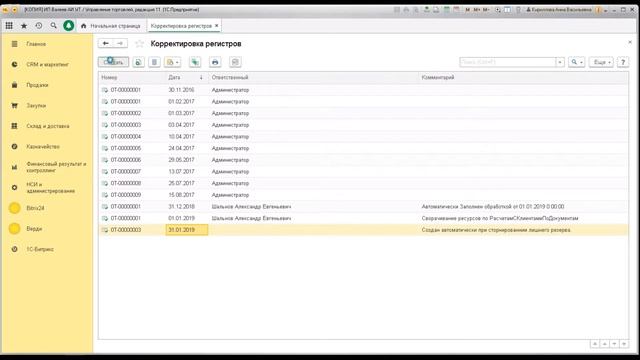640x360 pixels.
Task: Open global search magnifier in top panel
Action: coord(53,26)
